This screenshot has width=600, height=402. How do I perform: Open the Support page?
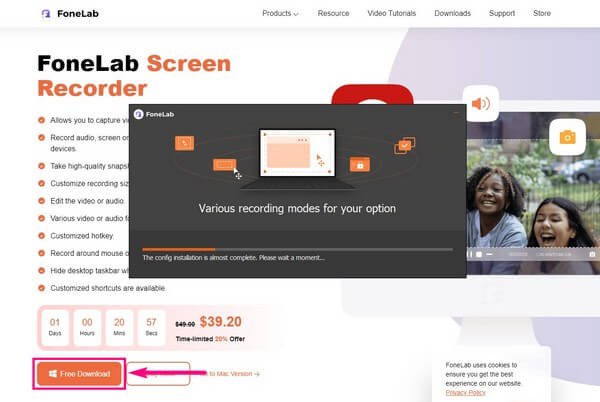click(x=502, y=13)
